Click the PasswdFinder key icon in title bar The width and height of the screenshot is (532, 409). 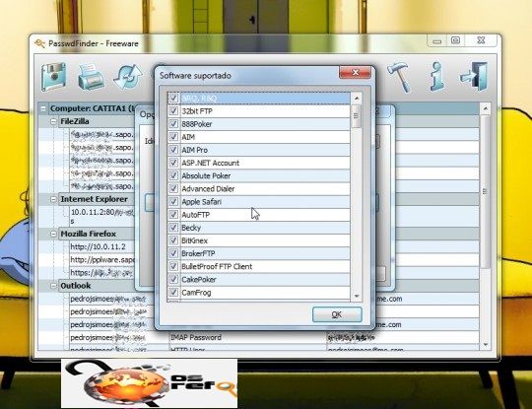[39, 43]
